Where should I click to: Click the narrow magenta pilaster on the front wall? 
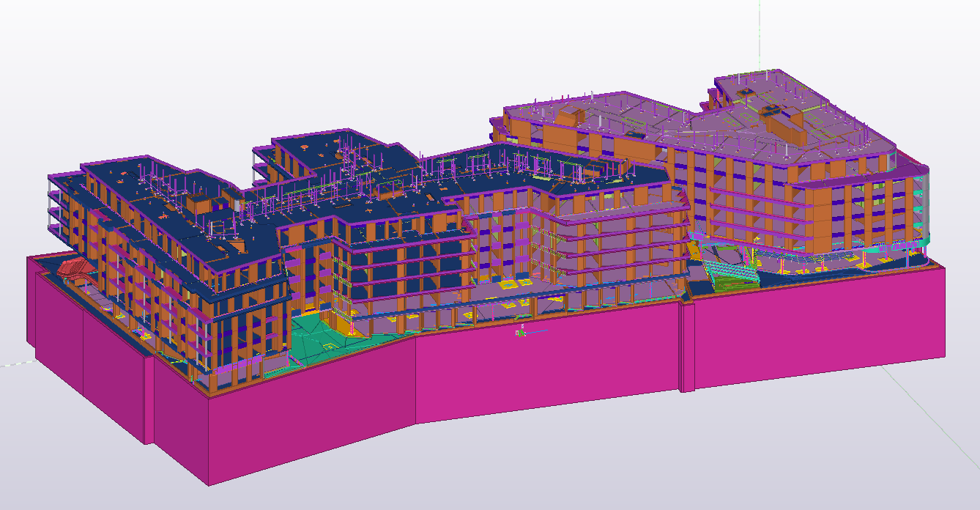686,346
